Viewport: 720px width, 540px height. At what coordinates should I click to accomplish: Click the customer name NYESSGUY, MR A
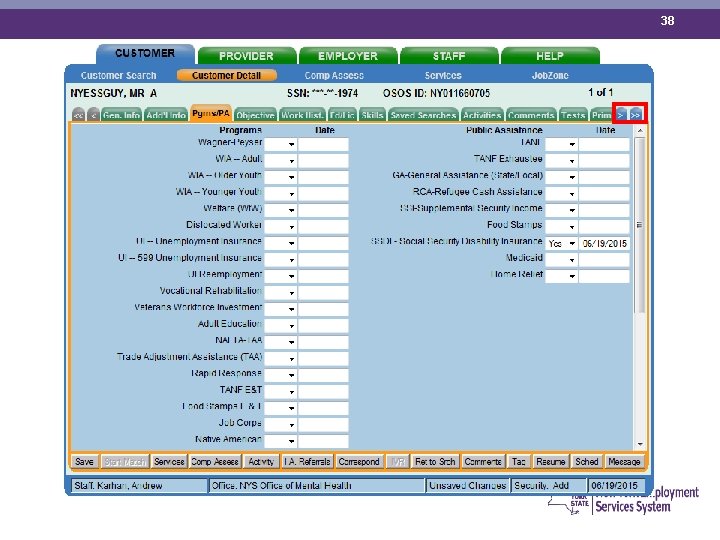[x=113, y=93]
